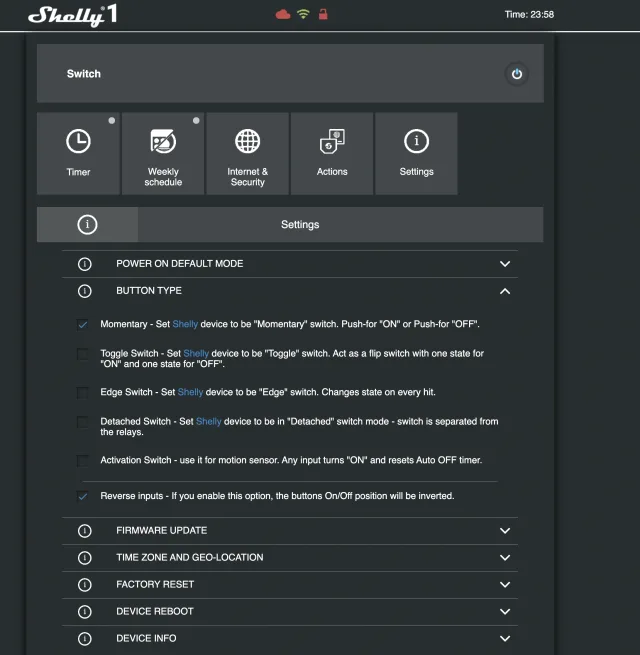This screenshot has height=655, width=640.
Task: Open the Internet & Security globe icon
Action: point(247,141)
